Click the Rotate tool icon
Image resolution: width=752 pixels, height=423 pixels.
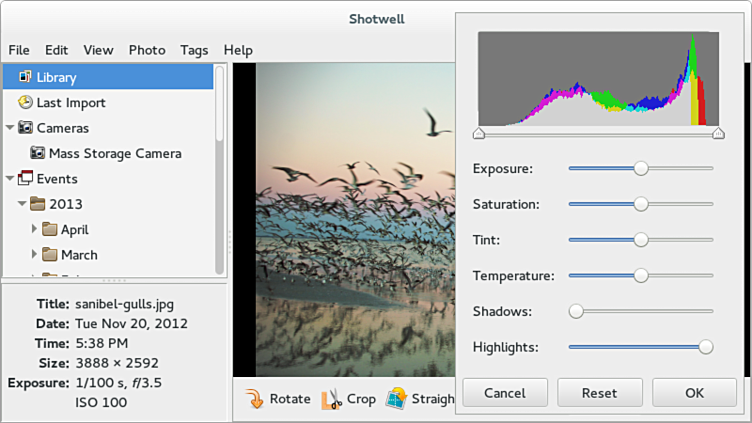click(x=254, y=399)
